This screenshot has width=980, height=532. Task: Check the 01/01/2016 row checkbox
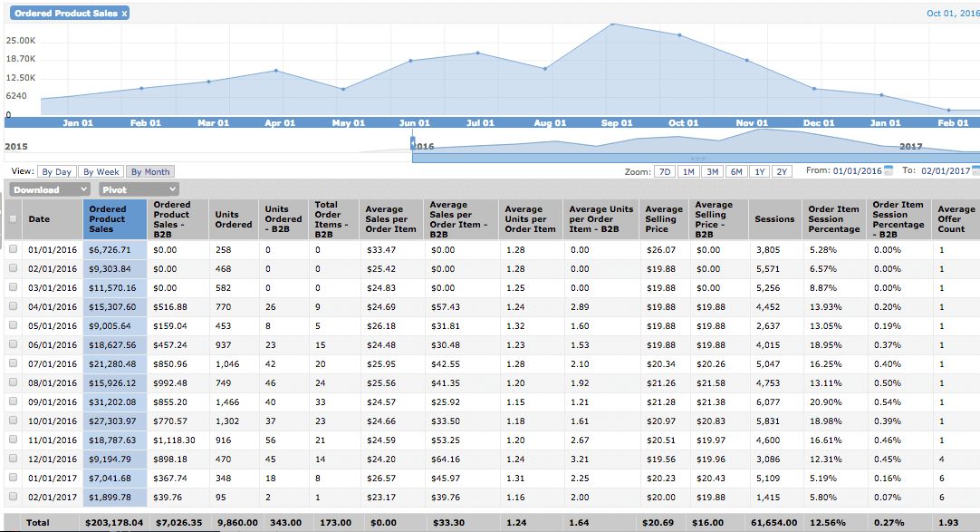pyautogui.click(x=13, y=250)
